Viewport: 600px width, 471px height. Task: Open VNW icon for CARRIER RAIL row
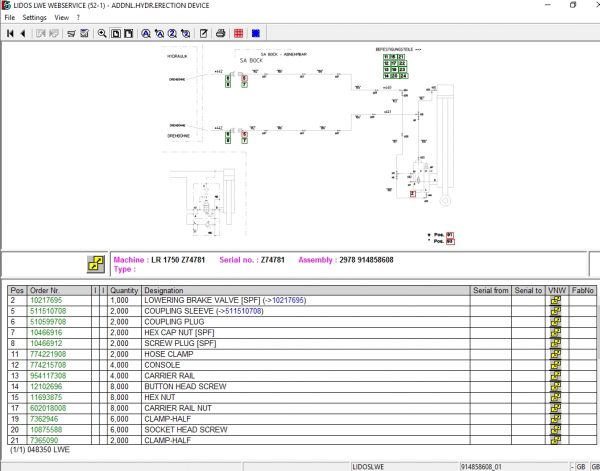(x=556, y=376)
